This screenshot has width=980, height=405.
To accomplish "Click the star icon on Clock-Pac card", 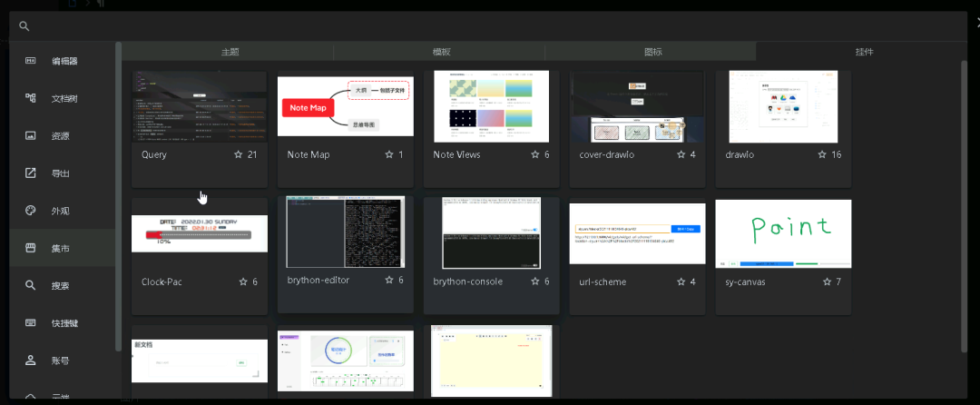I will pos(243,282).
